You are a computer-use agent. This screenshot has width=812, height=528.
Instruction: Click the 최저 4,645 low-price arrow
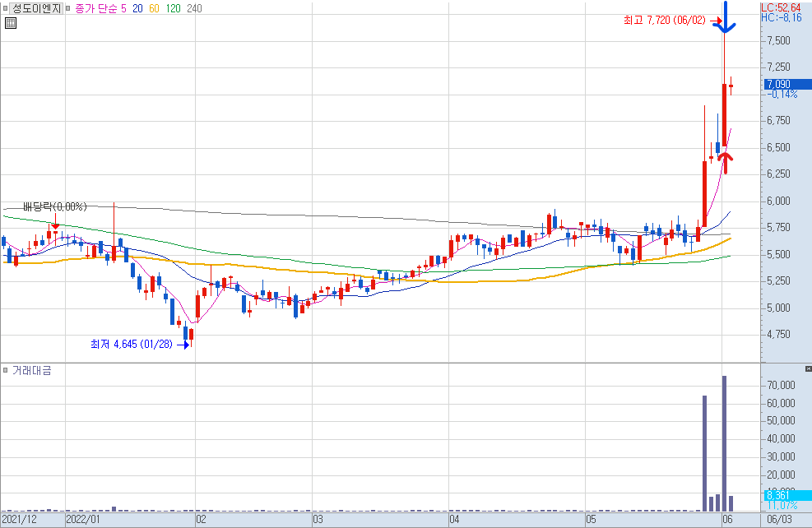pyautogui.click(x=183, y=345)
